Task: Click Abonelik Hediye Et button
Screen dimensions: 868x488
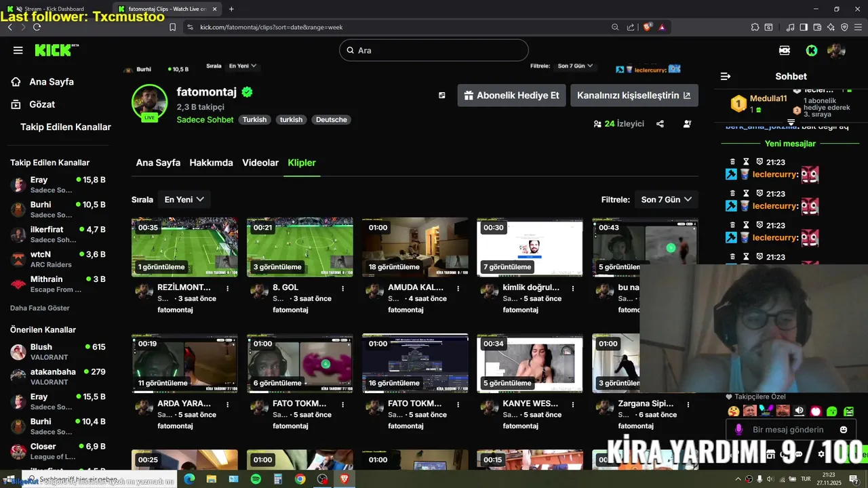Action: [512, 96]
